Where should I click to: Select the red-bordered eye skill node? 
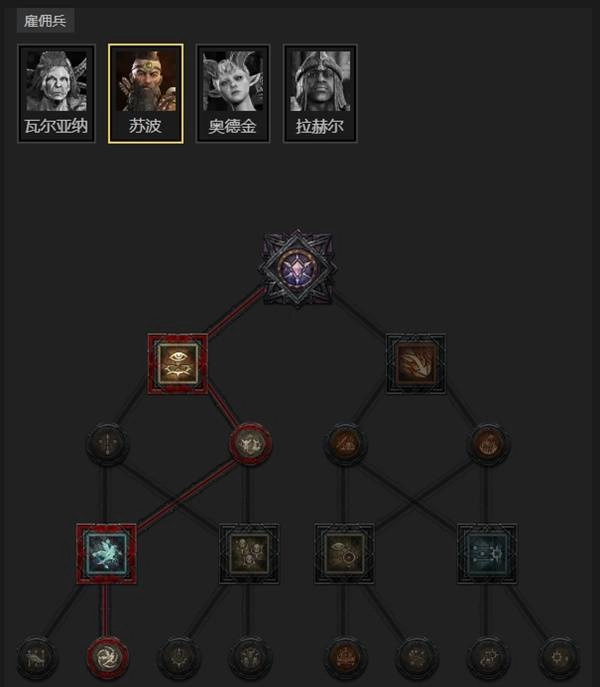(178, 364)
